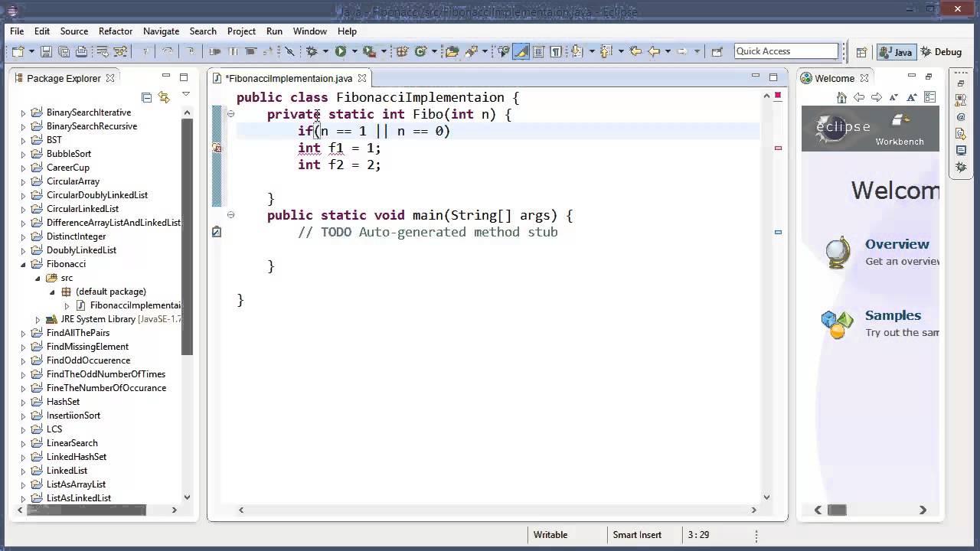The image size is (980, 551).
Task: Open the Console view icon in right trim
Action: click(961, 151)
